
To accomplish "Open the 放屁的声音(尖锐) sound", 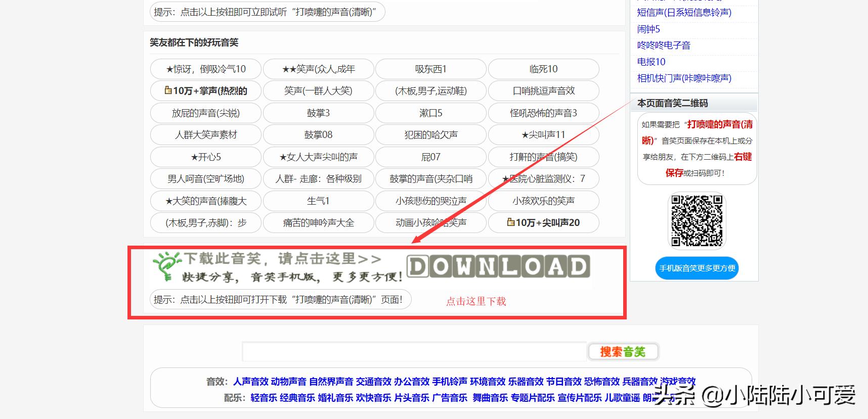I will pyautogui.click(x=206, y=113).
